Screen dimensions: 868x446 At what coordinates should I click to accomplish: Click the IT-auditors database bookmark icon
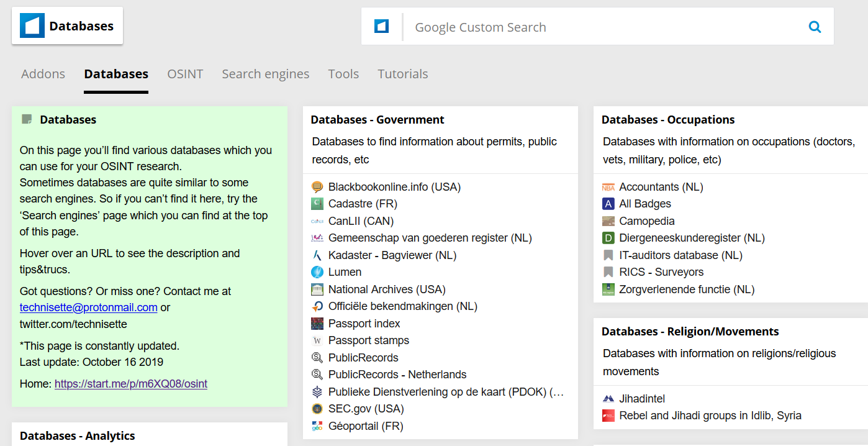click(x=608, y=255)
